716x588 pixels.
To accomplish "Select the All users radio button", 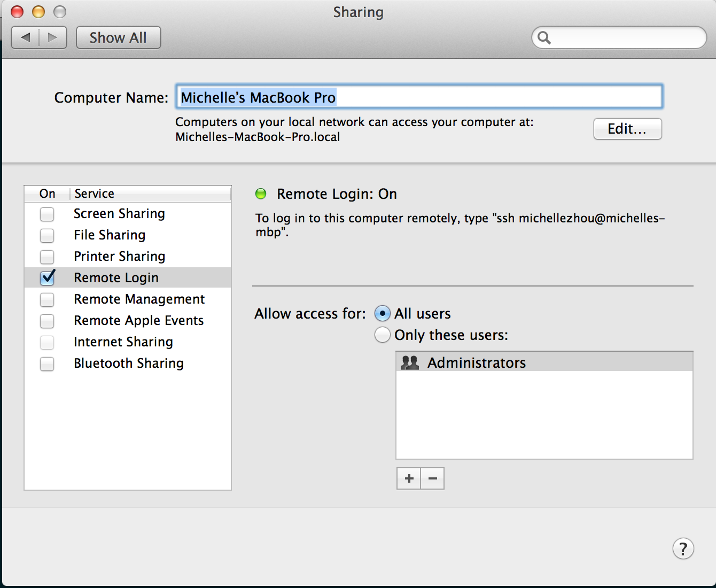I will (382, 313).
